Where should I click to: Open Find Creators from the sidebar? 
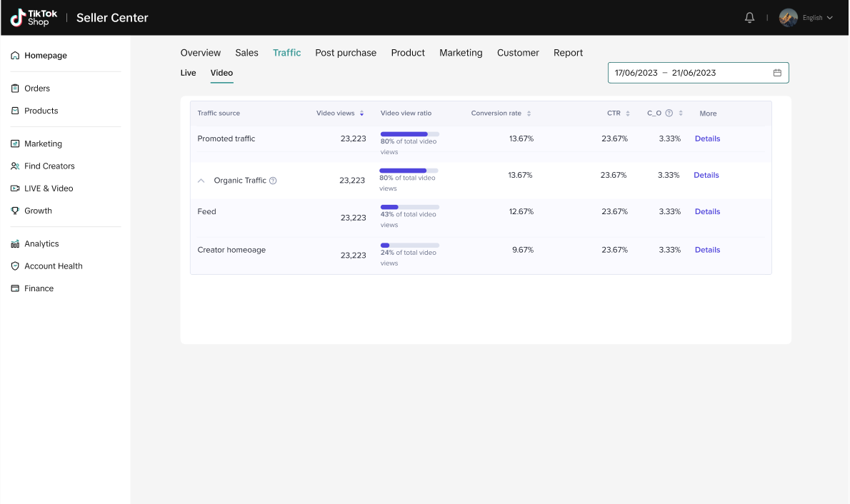click(49, 166)
